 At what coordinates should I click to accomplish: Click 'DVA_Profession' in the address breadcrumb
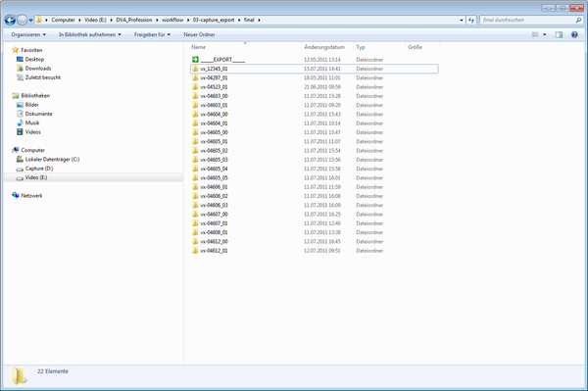(x=134, y=20)
